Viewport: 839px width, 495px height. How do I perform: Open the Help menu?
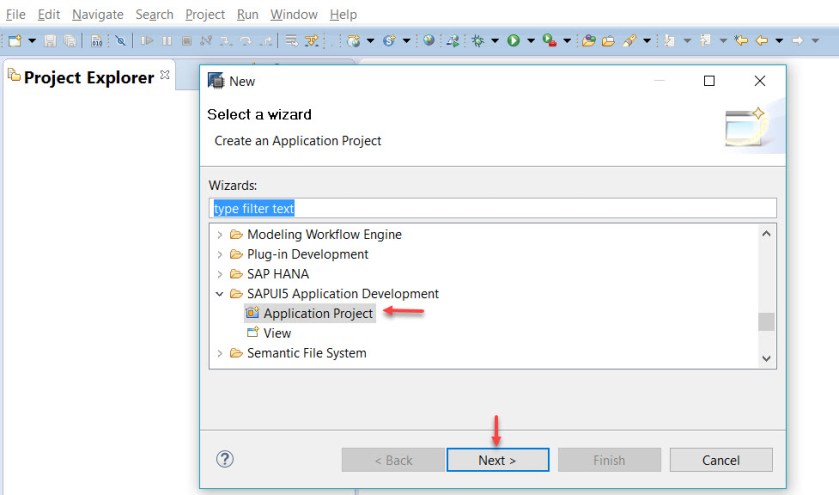point(343,14)
